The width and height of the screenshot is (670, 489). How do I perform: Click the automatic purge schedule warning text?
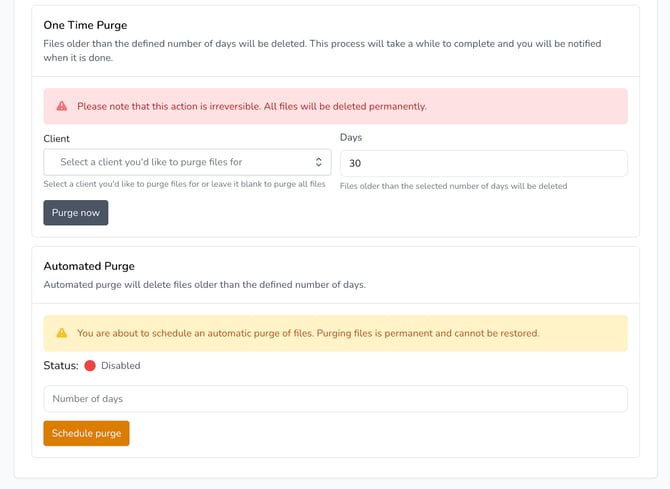coord(308,333)
